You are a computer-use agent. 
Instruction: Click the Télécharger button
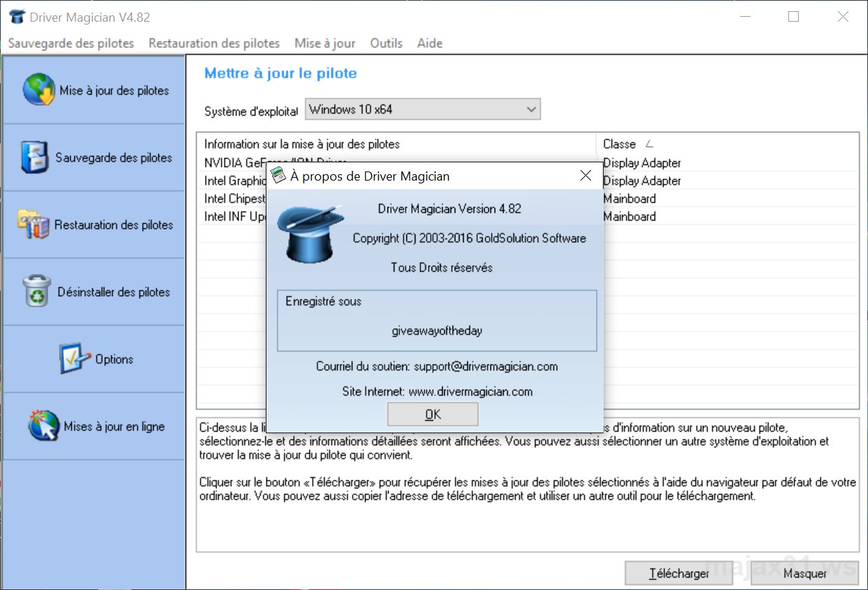(x=679, y=573)
